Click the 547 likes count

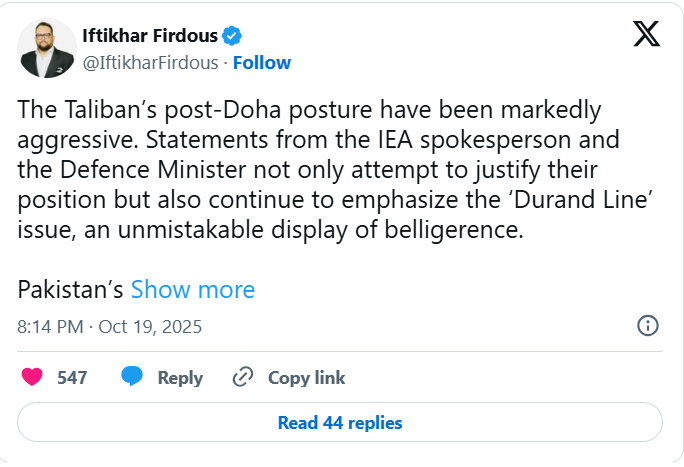(72, 377)
